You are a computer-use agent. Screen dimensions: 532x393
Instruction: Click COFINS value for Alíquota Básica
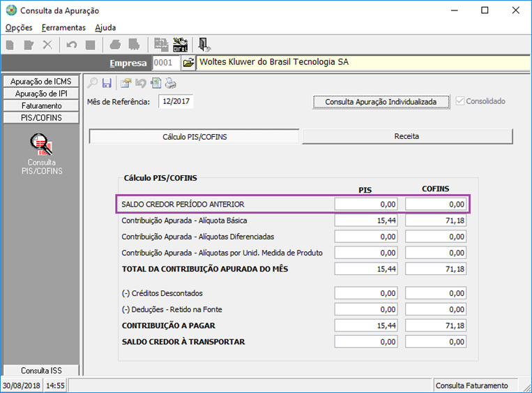pos(436,221)
